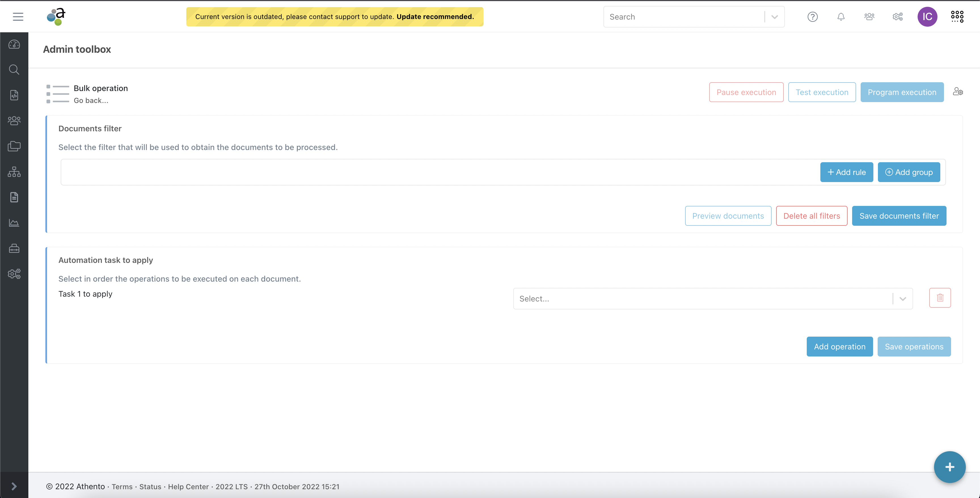Open the Help Center footer link
Screen dimensions: 980x498
[188, 487]
